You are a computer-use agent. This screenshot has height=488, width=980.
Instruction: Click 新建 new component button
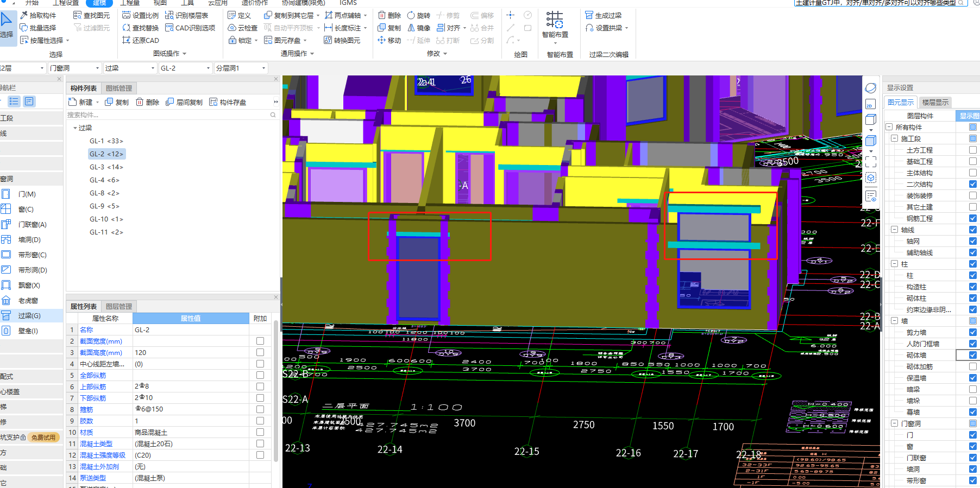coord(81,102)
